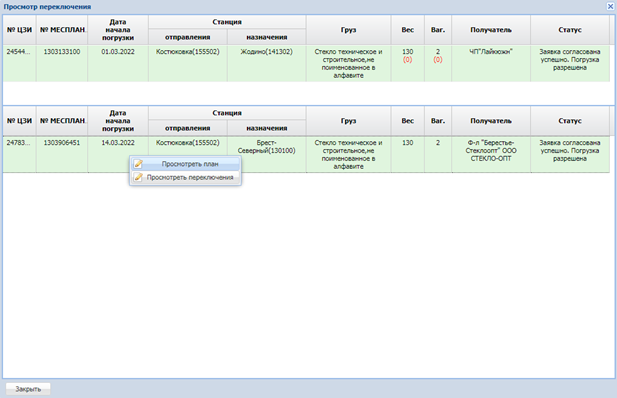Click '№ МЕСПЛАН' header in upper table

click(62, 30)
